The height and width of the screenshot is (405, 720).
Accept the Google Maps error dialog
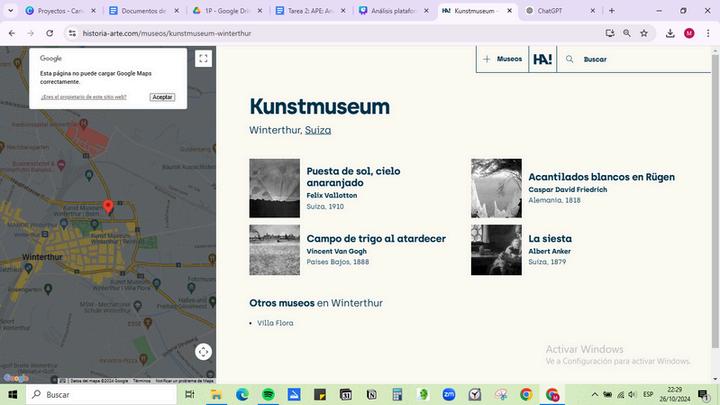pyautogui.click(x=162, y=97)
